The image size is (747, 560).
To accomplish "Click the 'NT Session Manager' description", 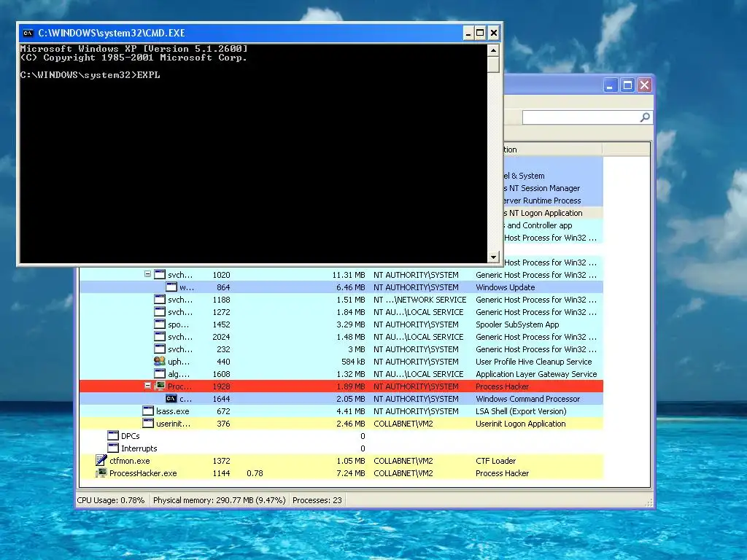I will tap(542, 188).
